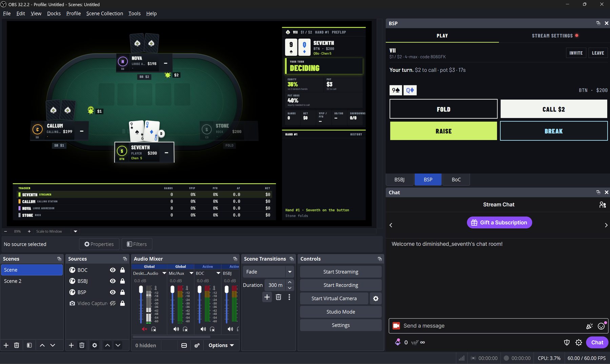Open the Tools menu
Screen dimensions: 610x364
pos(135,14)
